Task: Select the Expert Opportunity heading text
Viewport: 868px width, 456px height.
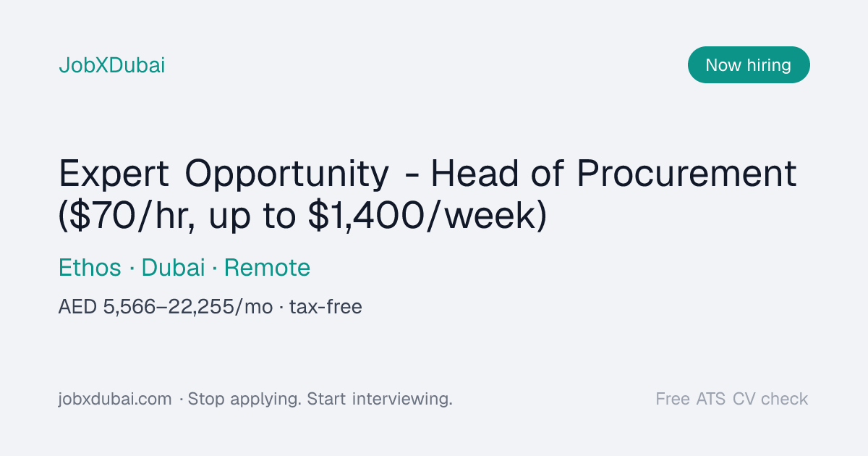Action: click(x=224, y=174)
